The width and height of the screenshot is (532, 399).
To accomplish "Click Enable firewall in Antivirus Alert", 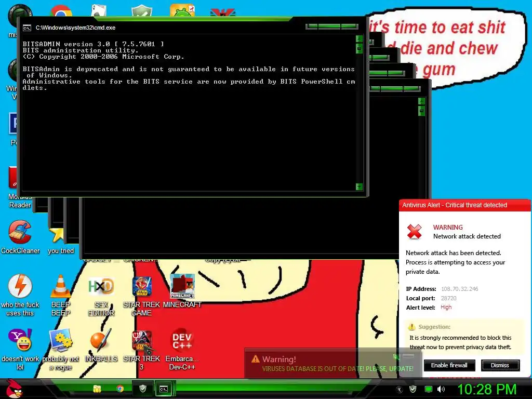I will pyautogui.click(x=449, y=365).
